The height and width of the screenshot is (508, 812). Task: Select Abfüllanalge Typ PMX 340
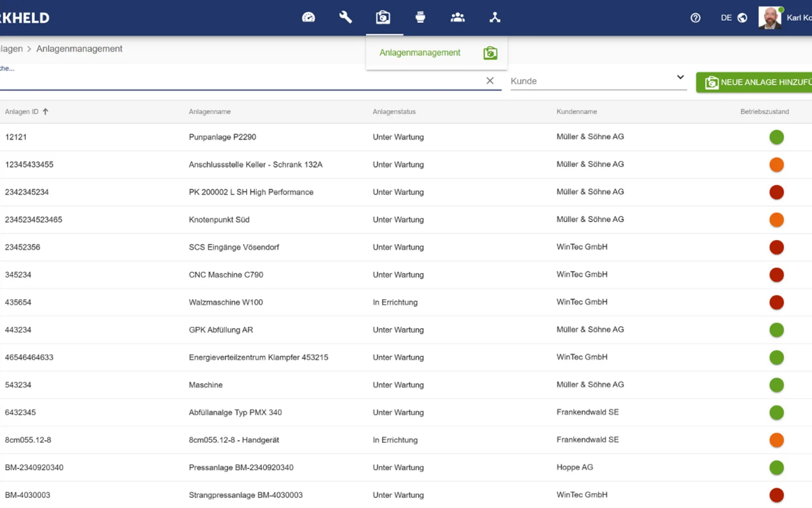coord(235,412)
